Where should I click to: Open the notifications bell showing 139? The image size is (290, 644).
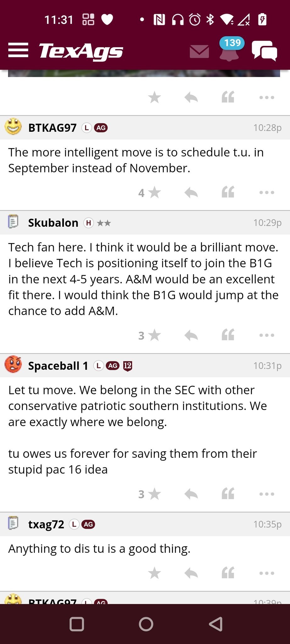tap(230, 50)
